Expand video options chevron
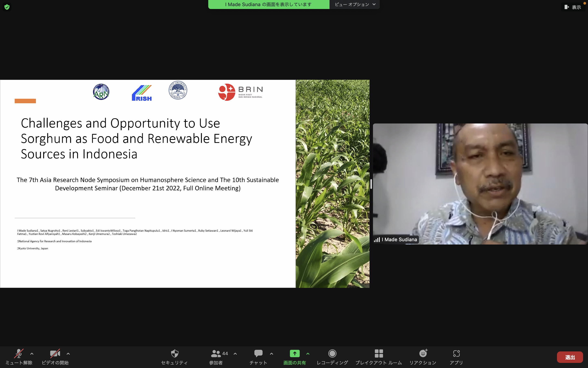This screenshot has height=368, width=588. click(68, 354)
